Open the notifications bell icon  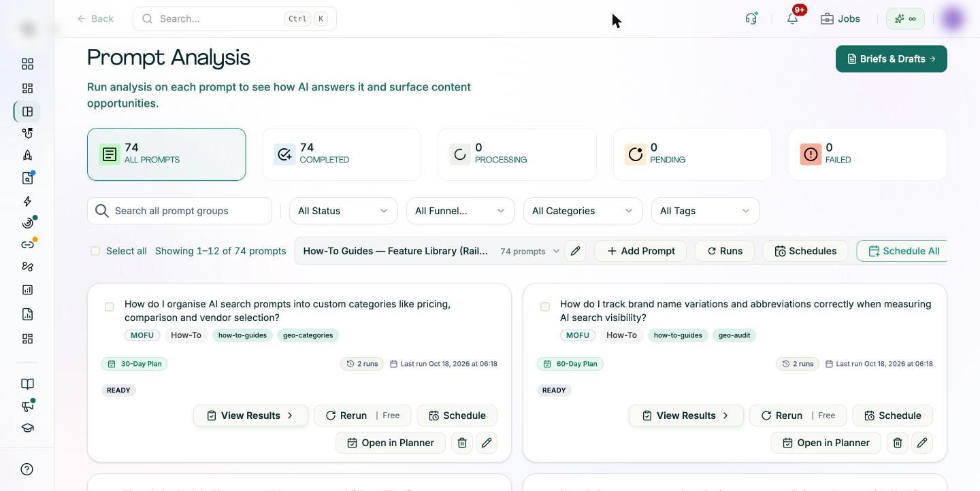(x=792, y=18)
